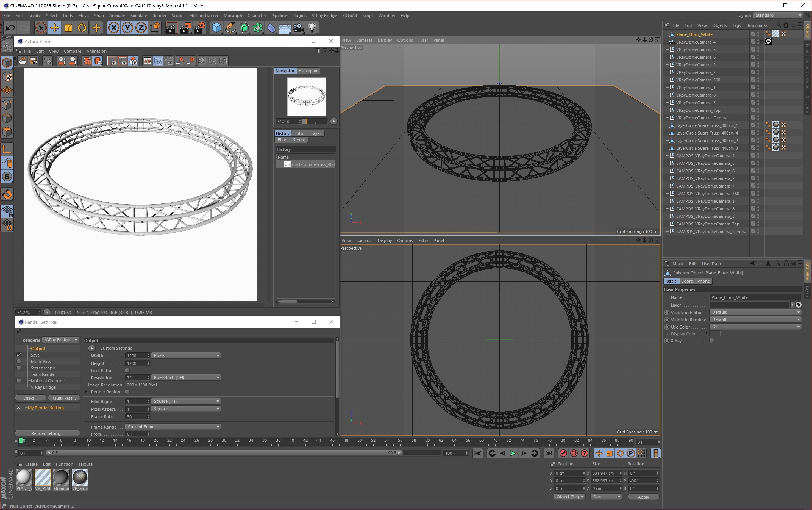812x510 pixels.
Task: Click the Effect... button
Action: [x=30, y=398]
